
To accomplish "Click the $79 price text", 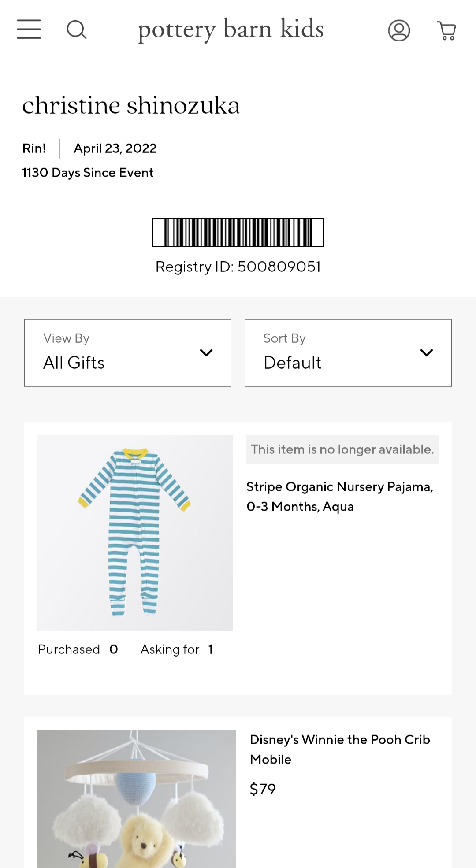I will 263,789.
